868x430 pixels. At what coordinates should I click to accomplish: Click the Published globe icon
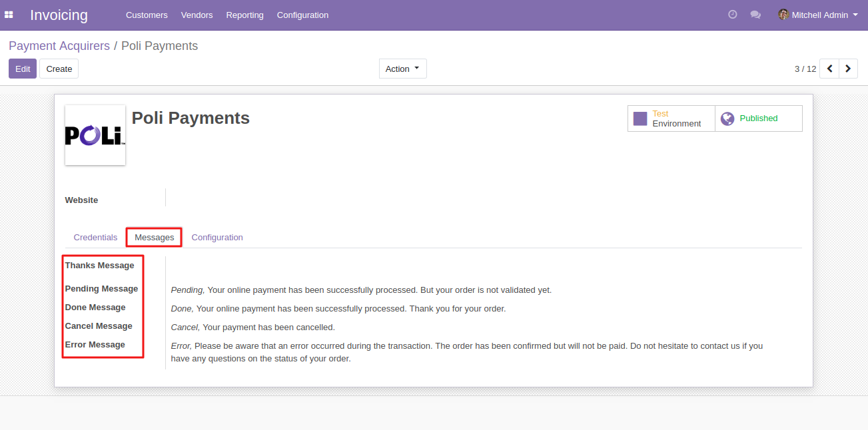pyautogui.click(x=727, y=118)
